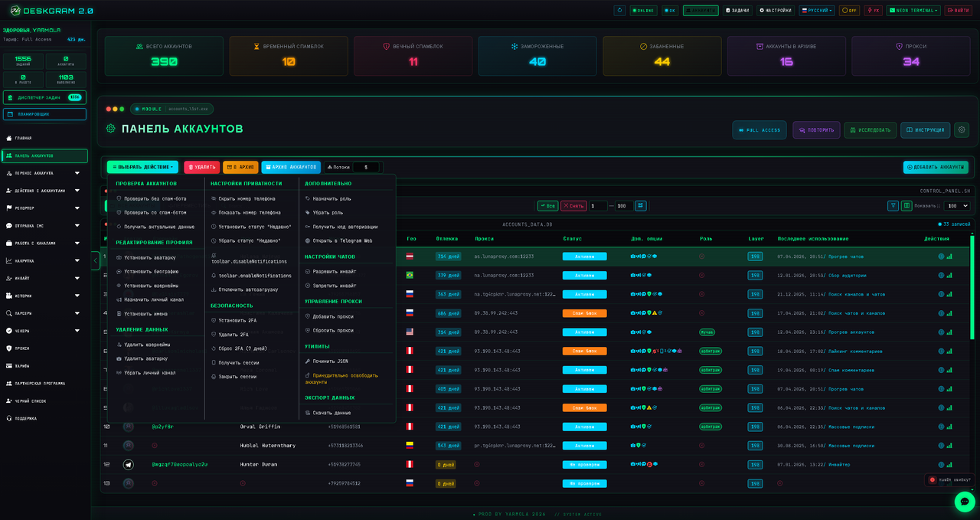Toggle the OFF switch in top bar

(x=849, y=11)
